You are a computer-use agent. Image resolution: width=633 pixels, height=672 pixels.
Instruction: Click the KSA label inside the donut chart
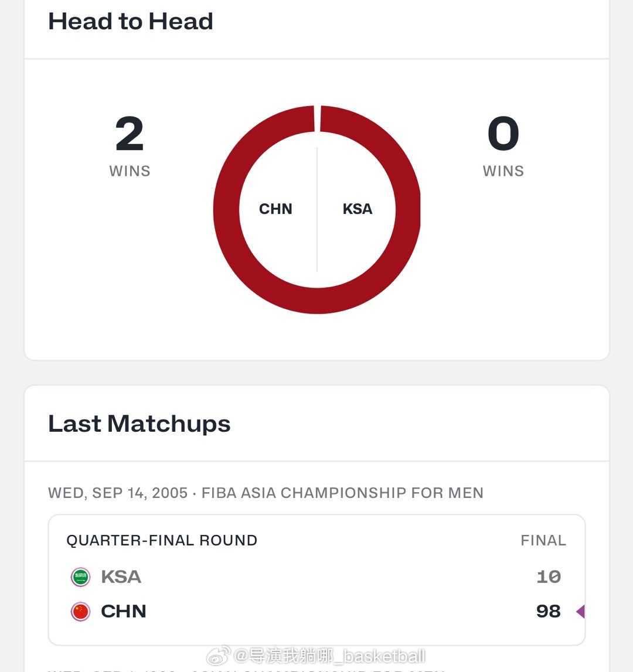[x=358, y=209]
